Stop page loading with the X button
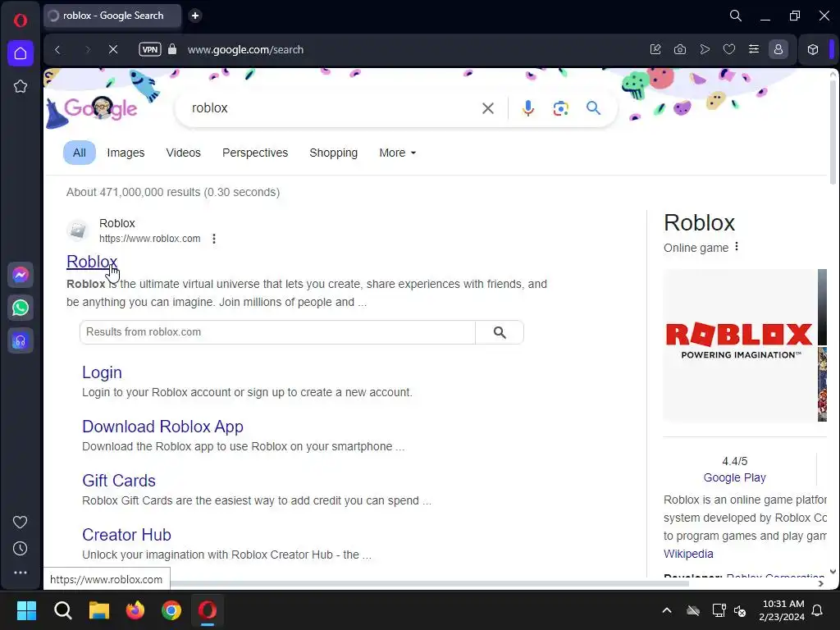840x630 pixels. click(x=113, y=50)
